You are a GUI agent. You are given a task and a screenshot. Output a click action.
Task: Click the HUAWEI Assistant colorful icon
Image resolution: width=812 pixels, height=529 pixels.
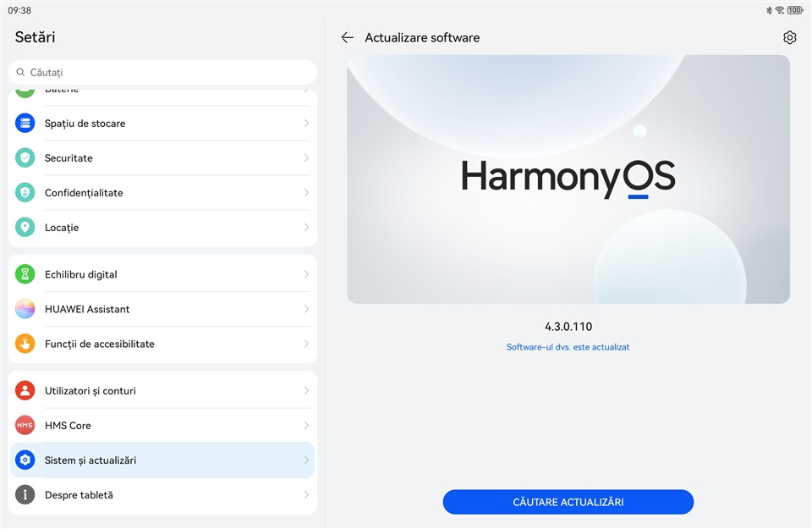25,309
